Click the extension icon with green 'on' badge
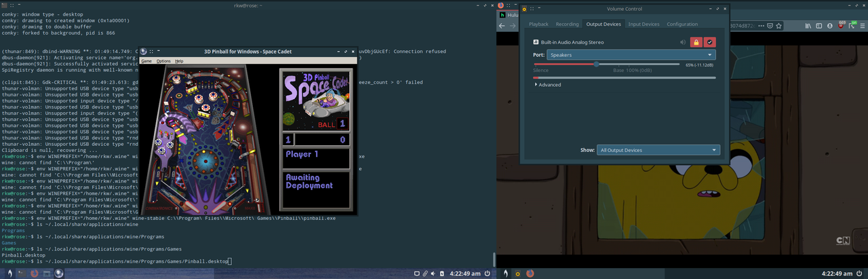 pyautogui.click(x=852, y=26)
